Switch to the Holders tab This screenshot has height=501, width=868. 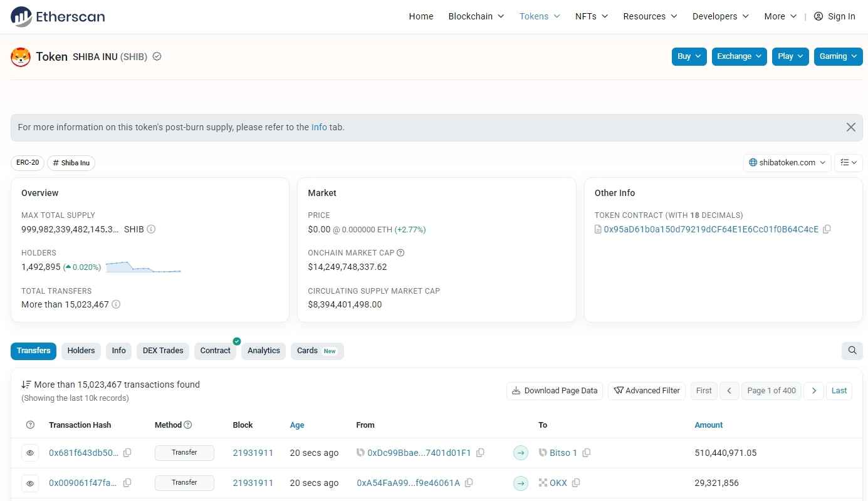[x=81, y=351]
